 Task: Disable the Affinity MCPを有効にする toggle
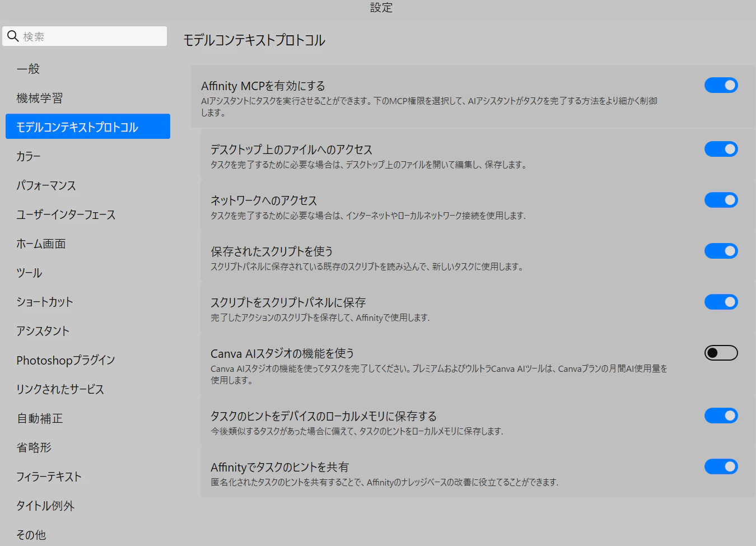tap(721, 85)
